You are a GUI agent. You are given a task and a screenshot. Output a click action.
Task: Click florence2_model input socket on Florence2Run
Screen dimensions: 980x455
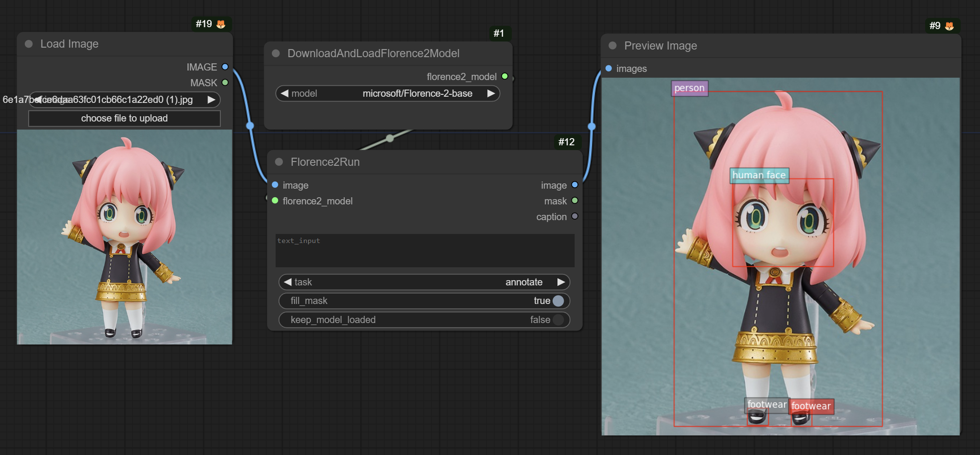(275, 201)
